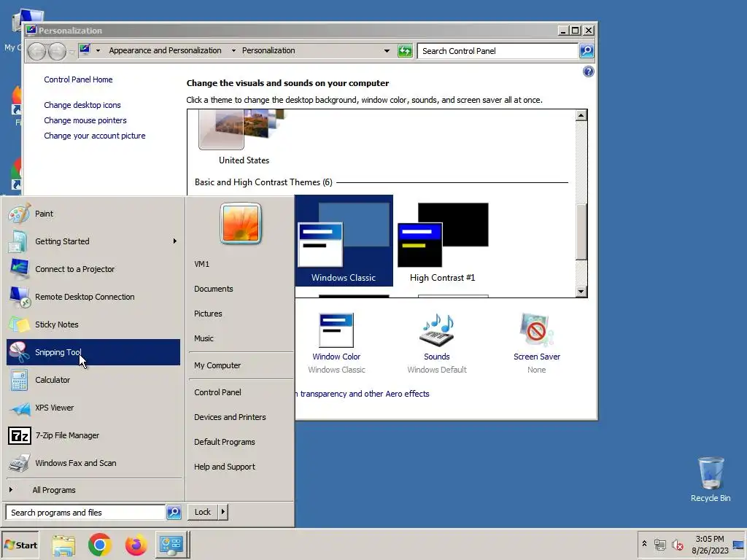Click Personalization in the address breadcrumb
The width and height of the screenshot is (747, 560).
268,50
